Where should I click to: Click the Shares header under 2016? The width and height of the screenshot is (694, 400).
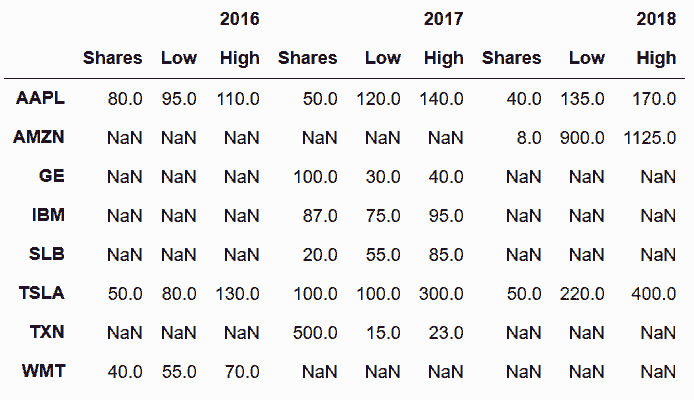[x=113, y=58]
